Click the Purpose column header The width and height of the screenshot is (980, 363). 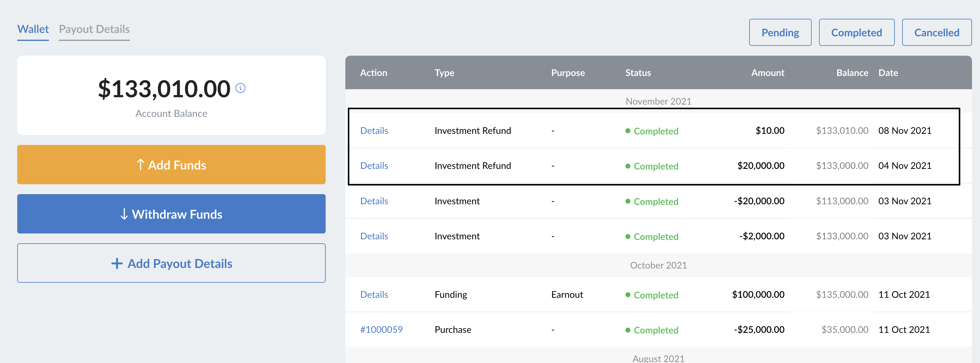tap(568, 73)
